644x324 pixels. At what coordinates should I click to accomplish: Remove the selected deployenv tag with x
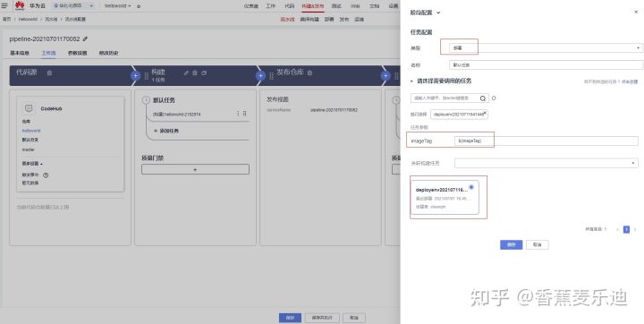coord(485,112)
